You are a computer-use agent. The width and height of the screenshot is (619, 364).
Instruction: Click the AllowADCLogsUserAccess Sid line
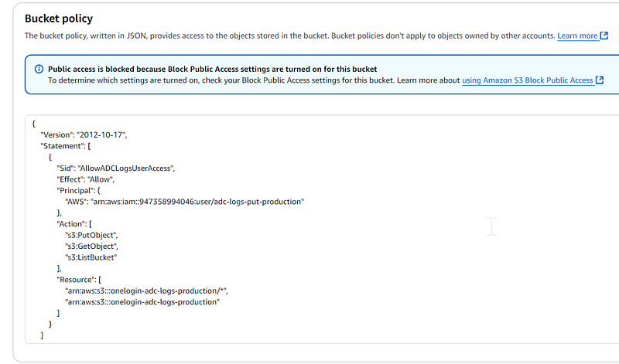115,168
